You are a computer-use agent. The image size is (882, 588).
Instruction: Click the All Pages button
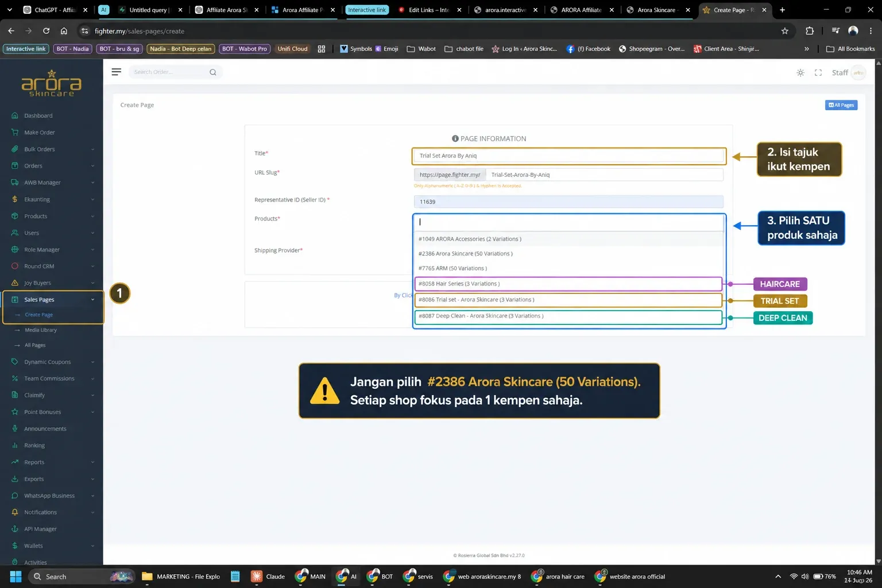[x=841, y=105]
